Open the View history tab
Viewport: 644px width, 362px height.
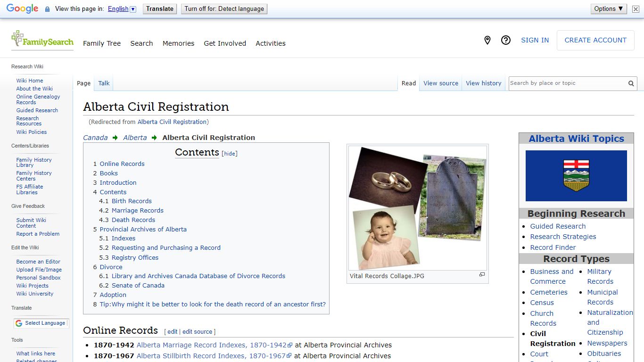click(x=484, y=83)
